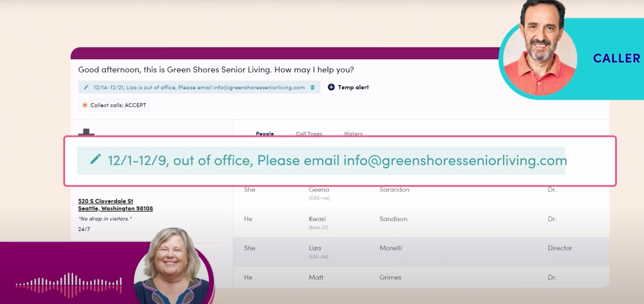This screenshot has width=644, height=304.
Task: Click the Temp alert button label
Action: pos(353,87)
